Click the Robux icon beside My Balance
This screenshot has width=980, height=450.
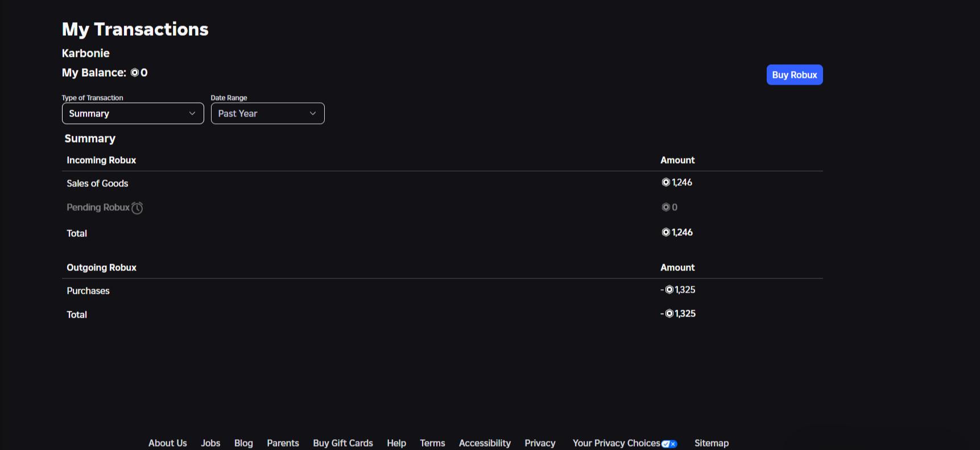point(135,73)
